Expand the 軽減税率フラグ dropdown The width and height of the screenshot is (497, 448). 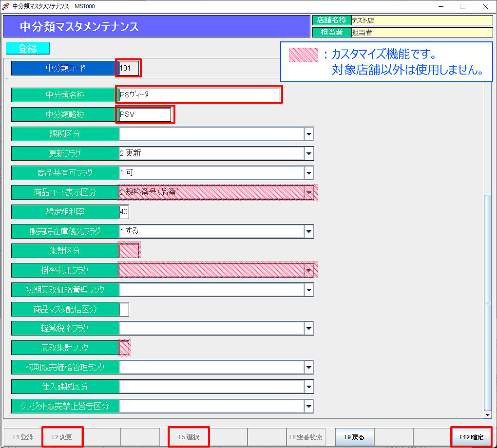[x=309, y=328]
